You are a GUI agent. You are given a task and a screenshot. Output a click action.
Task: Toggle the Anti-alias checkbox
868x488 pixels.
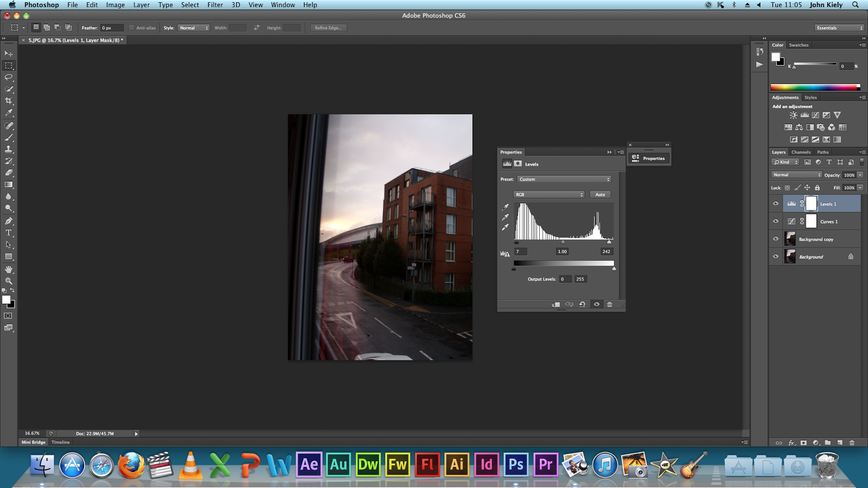point(131,28)
